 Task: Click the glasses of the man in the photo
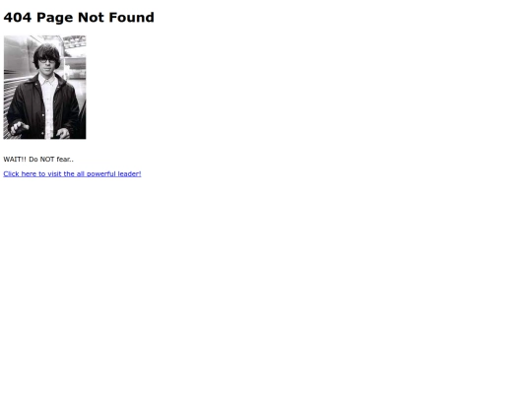pyautogui.click(x=47, y=61)
